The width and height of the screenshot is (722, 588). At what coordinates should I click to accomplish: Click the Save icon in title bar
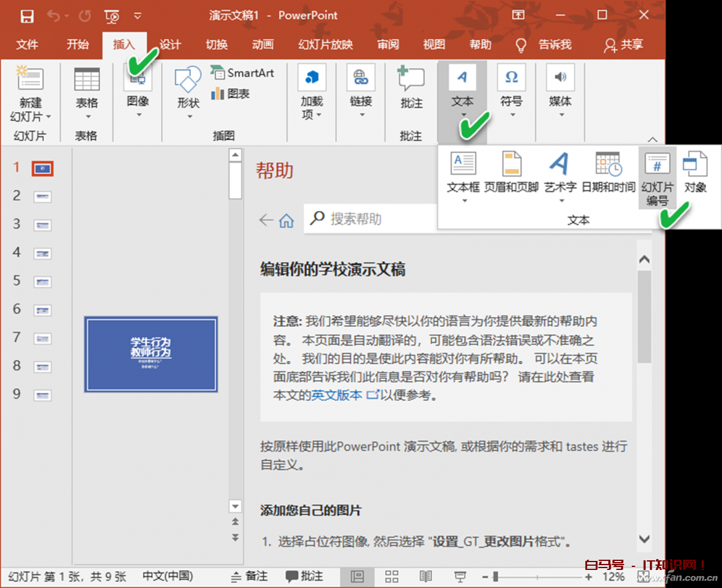[x=26, y=16]
